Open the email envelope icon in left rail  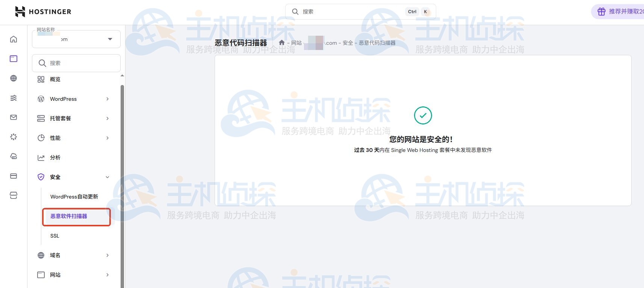click(x=14, y=117)
